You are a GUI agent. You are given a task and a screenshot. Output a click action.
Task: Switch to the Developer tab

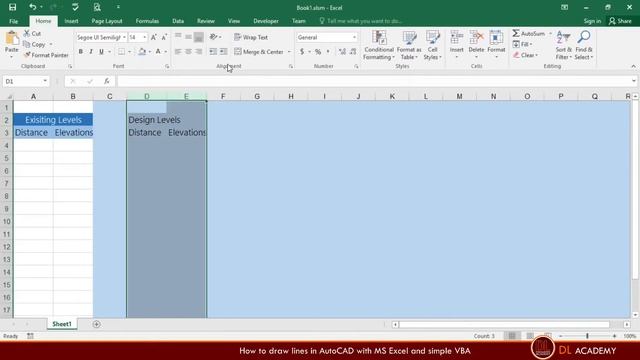[266, 21]
